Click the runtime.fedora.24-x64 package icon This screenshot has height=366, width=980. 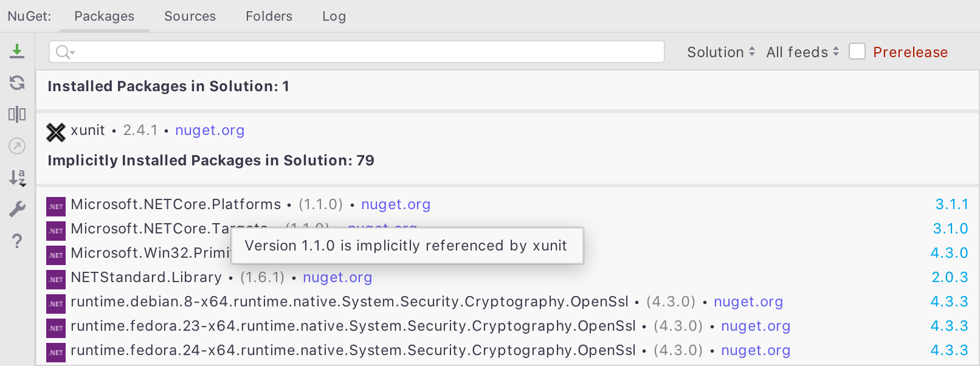click(x=56, y=353)
